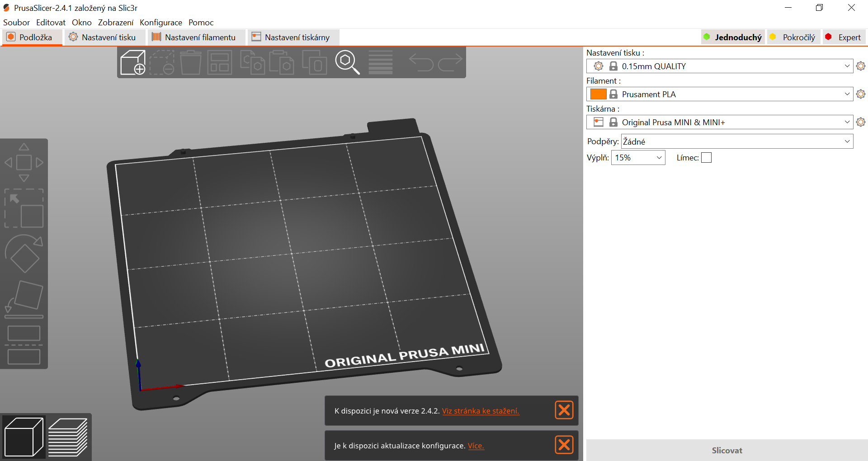Click the Slicovat button

[727, 450]
